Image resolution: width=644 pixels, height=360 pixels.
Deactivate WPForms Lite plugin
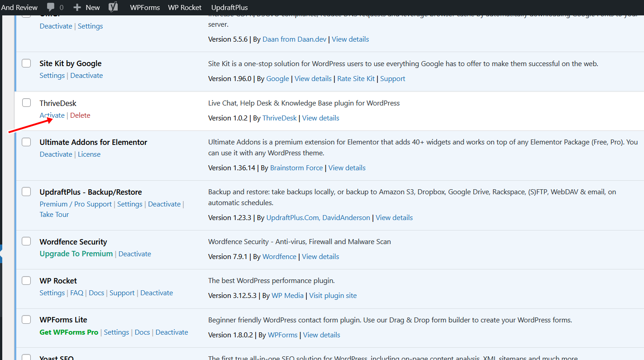(x=172, y=332)
